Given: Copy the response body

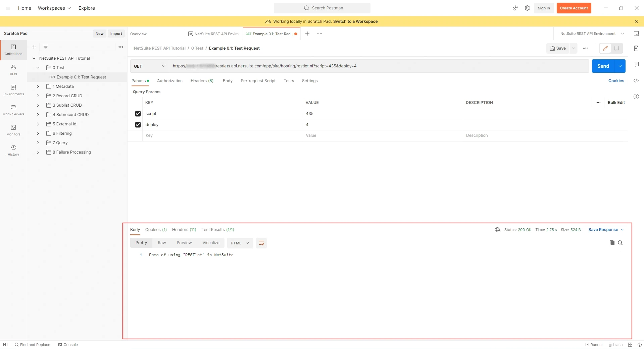Looking at the screenshot, I should pos(612,243).
